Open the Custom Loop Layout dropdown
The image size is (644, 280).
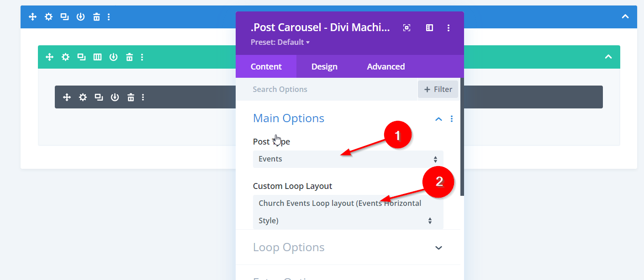click(348, 212)
